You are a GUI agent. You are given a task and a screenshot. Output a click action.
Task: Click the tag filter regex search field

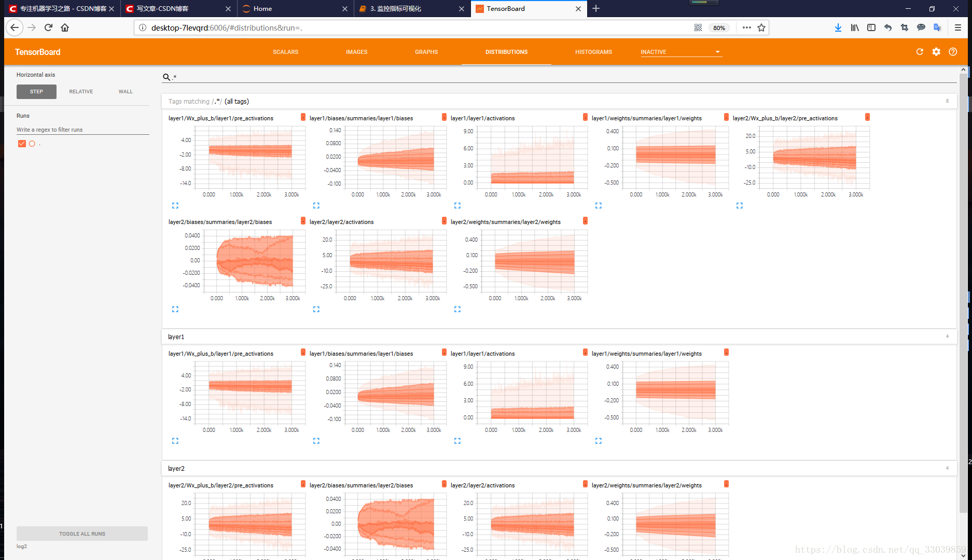pos(564,77)
